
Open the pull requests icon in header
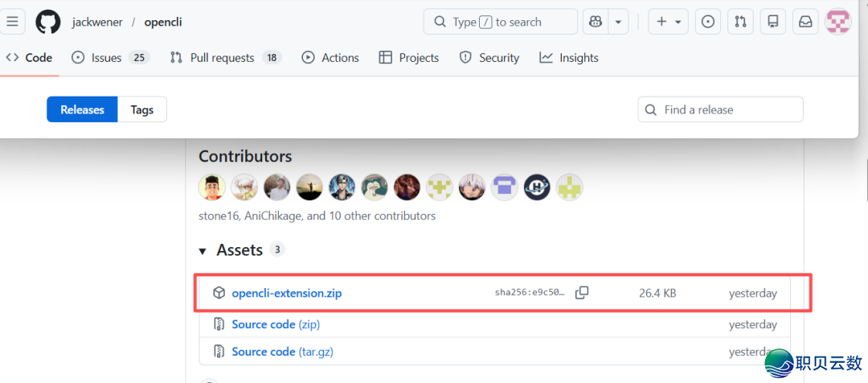point(740,23)
